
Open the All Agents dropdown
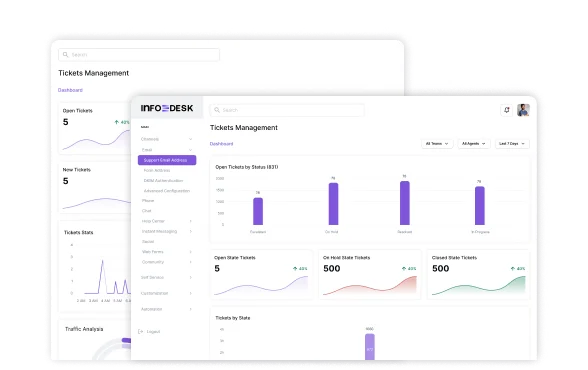point(474,144)
